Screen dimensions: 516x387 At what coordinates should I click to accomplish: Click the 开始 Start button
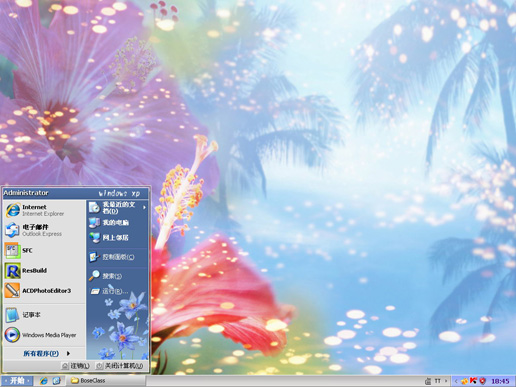(17, 381)
